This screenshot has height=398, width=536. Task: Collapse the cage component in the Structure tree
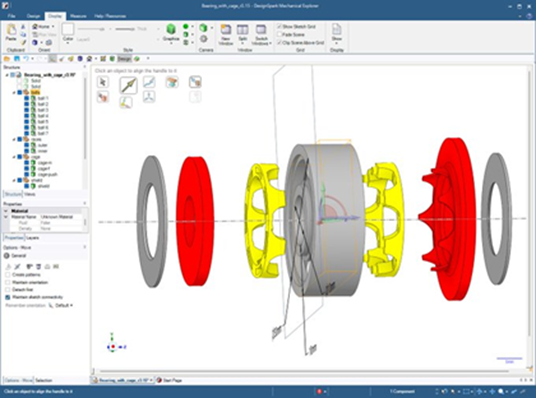(14, 157)
